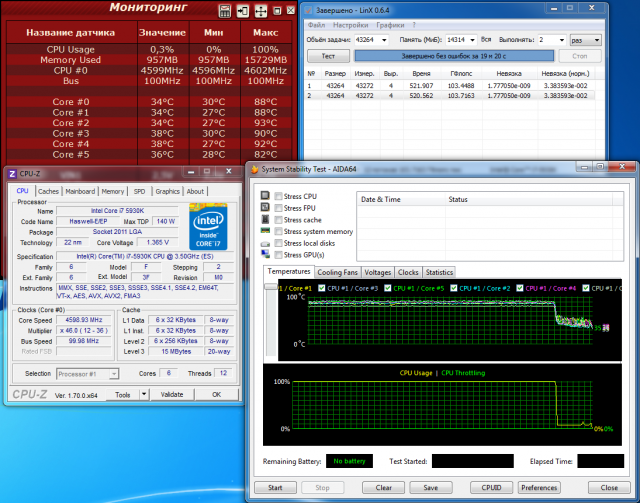
Task: Expand the Tools dropdown arrow in CPU-Z
Action: click(144, 394)
